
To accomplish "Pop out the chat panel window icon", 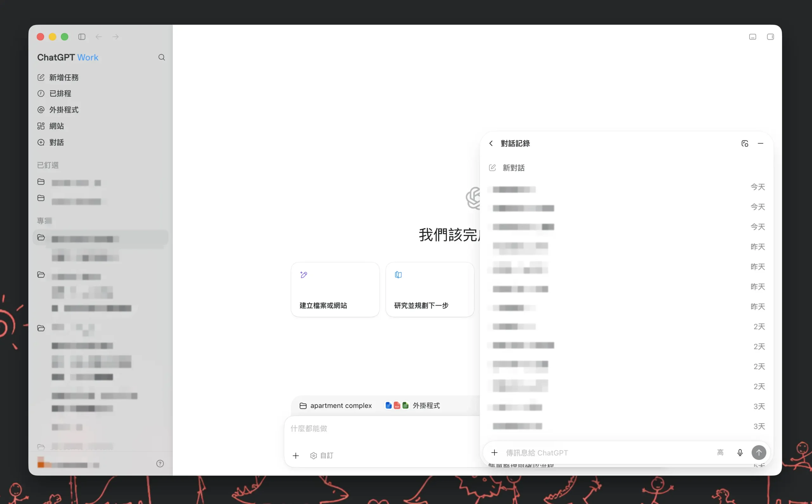I will point(745,143).
